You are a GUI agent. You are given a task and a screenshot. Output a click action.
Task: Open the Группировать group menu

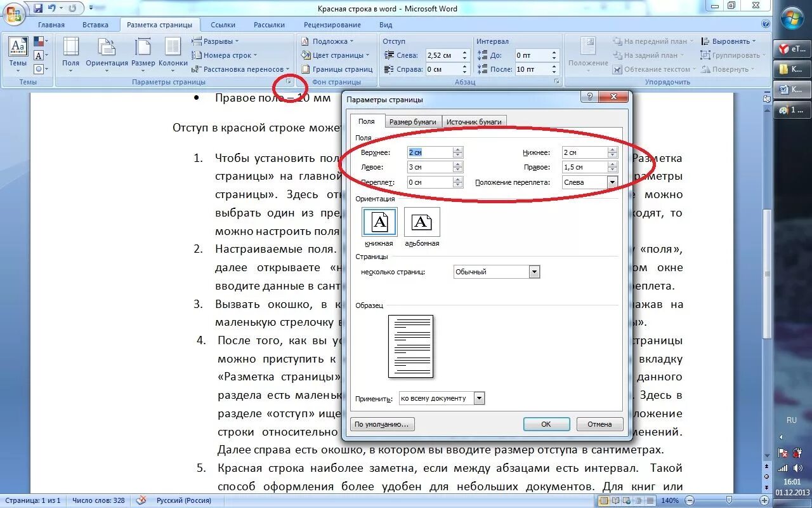pyautogui.click(x=732, y=55)
